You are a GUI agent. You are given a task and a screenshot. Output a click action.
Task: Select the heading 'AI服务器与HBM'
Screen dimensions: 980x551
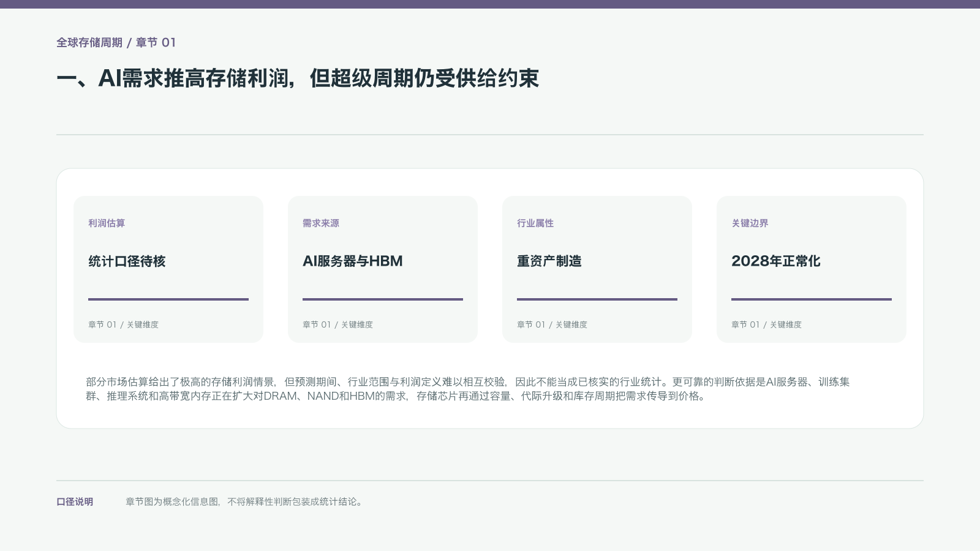pos(353,261)
